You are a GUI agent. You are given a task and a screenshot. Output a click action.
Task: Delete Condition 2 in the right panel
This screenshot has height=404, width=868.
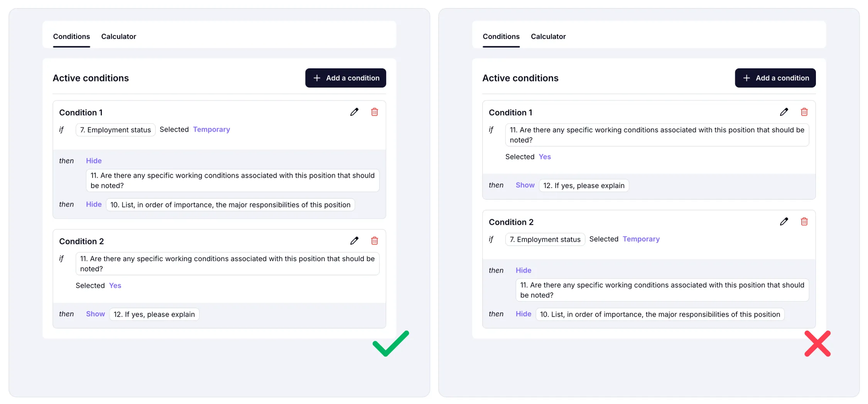click(804, 221)
